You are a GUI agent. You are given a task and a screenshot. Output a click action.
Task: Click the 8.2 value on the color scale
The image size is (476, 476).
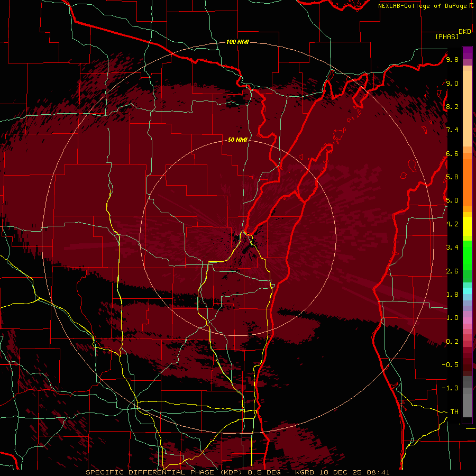[x=452, y=106]
